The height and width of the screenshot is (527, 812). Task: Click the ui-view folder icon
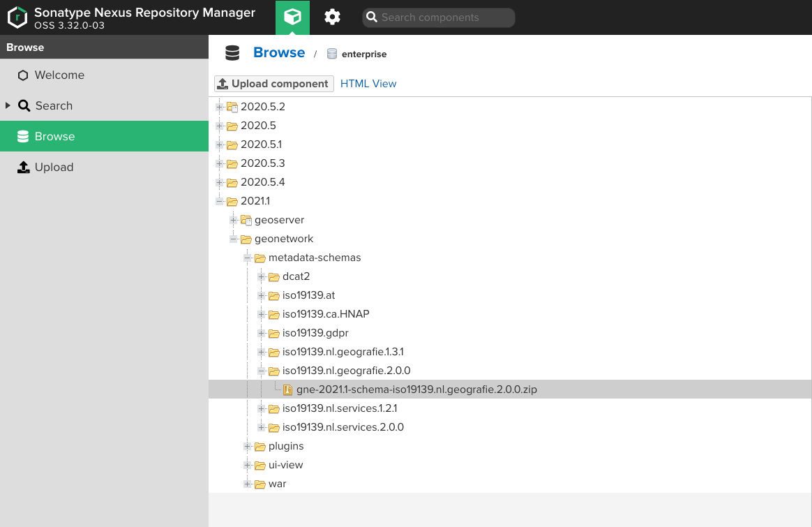pos(260,466)
